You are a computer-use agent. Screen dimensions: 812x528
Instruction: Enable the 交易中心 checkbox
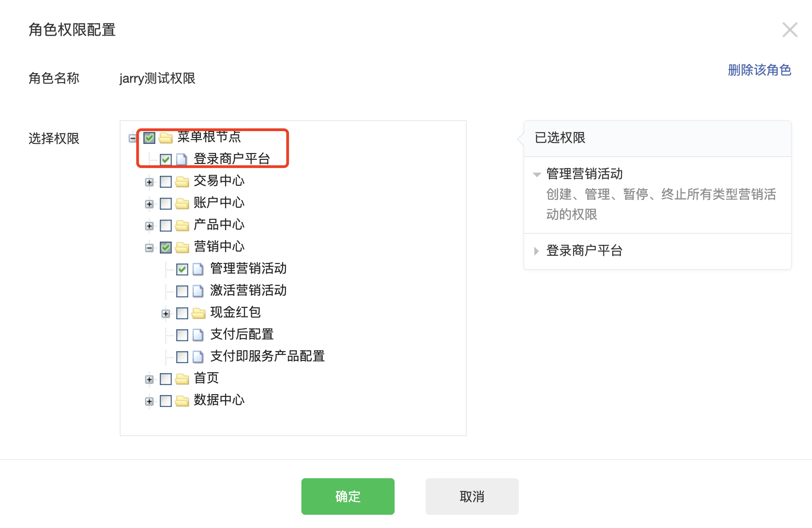point(166,182)
